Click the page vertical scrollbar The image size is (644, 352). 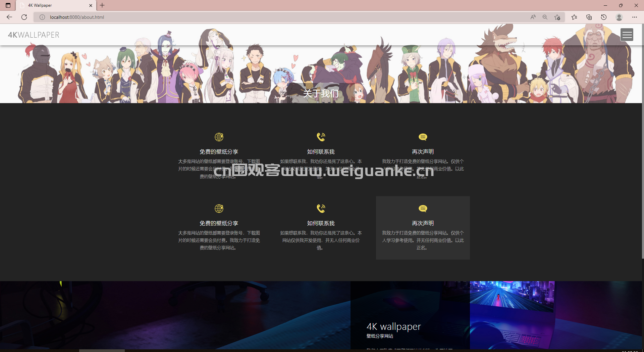[x=643, y=141]
